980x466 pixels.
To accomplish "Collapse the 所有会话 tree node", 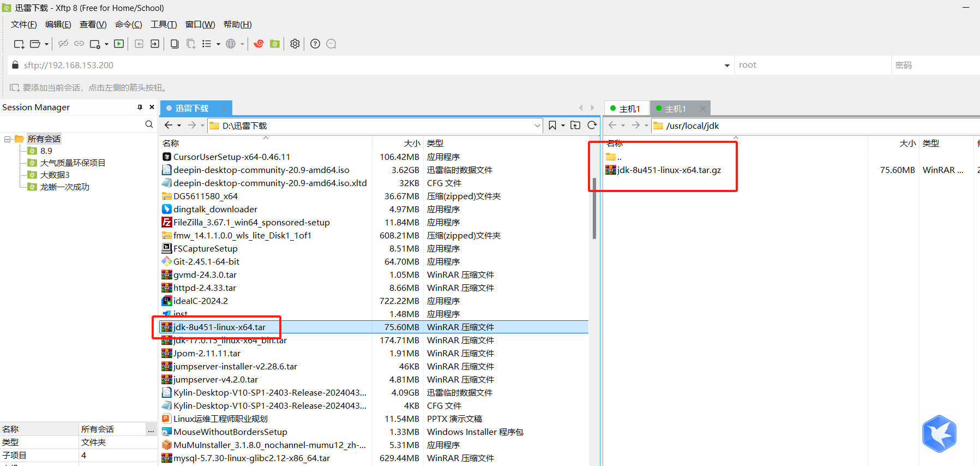I will pyautogui.click(x=8, y=139).
